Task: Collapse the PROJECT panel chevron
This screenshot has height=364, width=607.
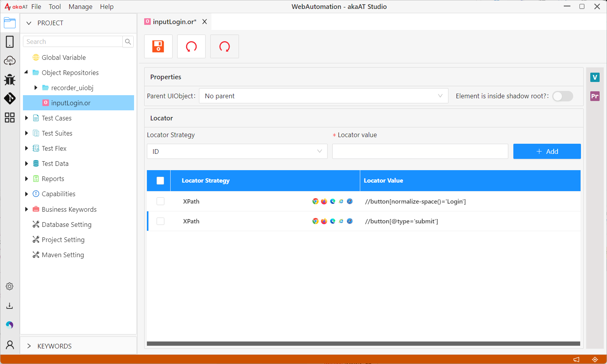Action: pos(29,23)
